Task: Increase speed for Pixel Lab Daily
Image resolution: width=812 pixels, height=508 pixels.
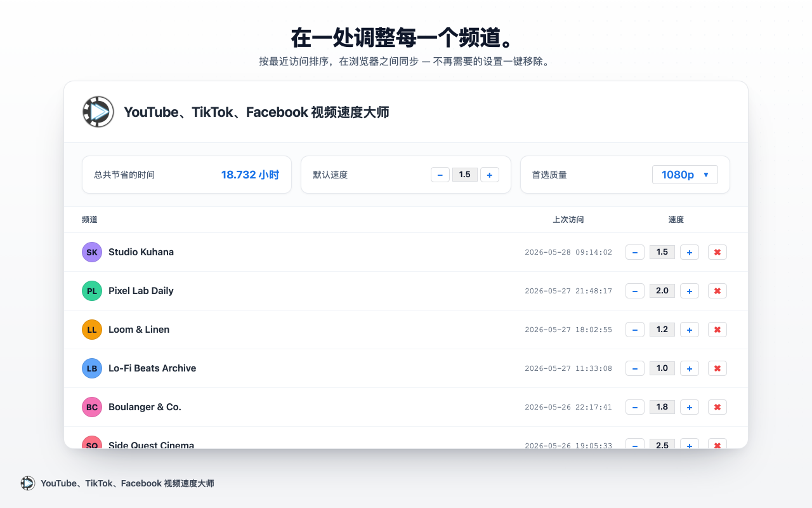Action: 690,291
